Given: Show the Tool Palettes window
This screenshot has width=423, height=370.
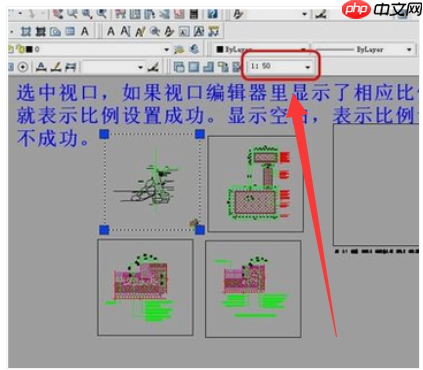Looking at the screenshot, I should point(150,14).
